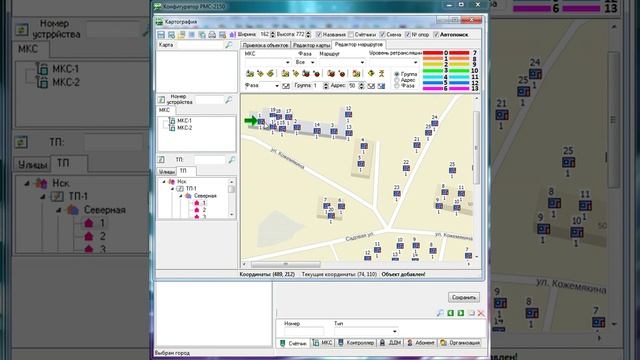640x360 pixels.
Task: Click the Сохранить button
Action: point(464,297)
